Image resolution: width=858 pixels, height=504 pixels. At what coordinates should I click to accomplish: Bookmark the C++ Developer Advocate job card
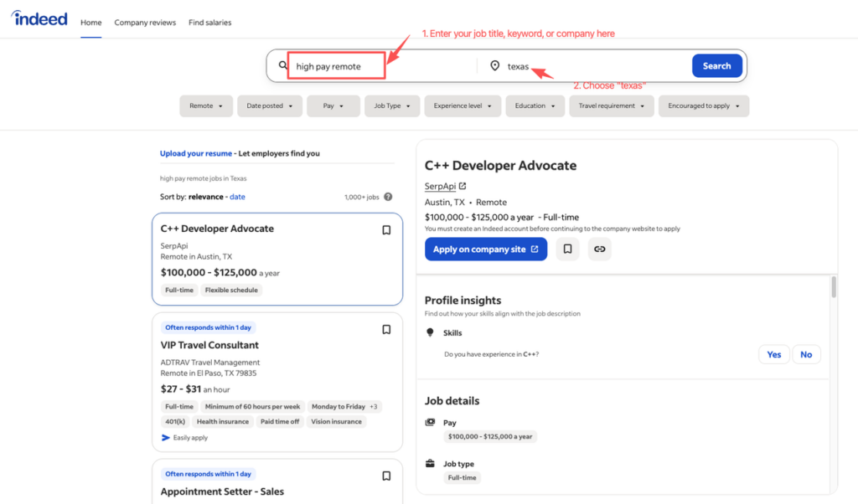pos(386,229)
